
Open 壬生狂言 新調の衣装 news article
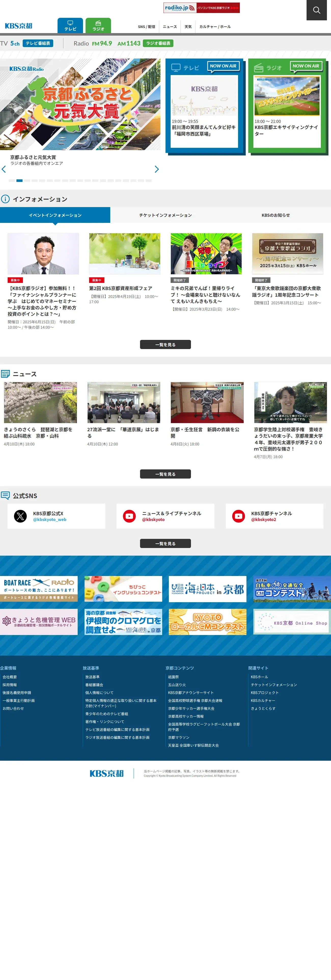click(x=207, y=414)
